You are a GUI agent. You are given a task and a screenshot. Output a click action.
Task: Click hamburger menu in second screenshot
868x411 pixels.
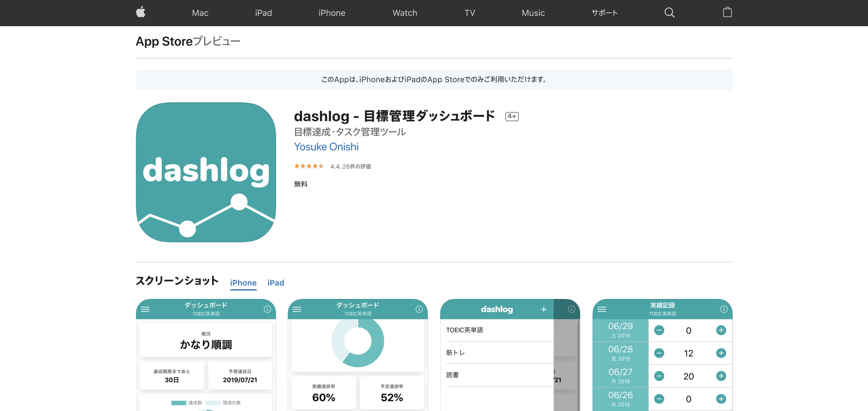[297, 309]
